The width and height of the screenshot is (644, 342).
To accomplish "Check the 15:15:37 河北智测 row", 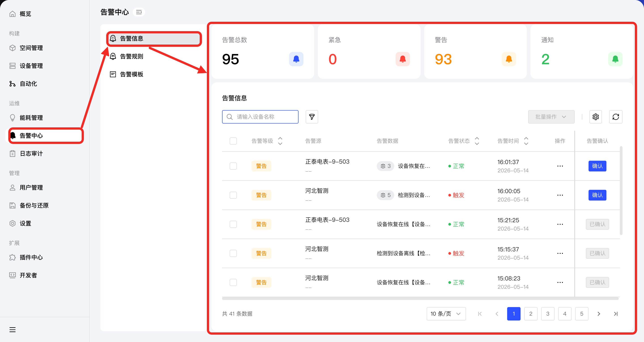I will [x=233, y=253].
